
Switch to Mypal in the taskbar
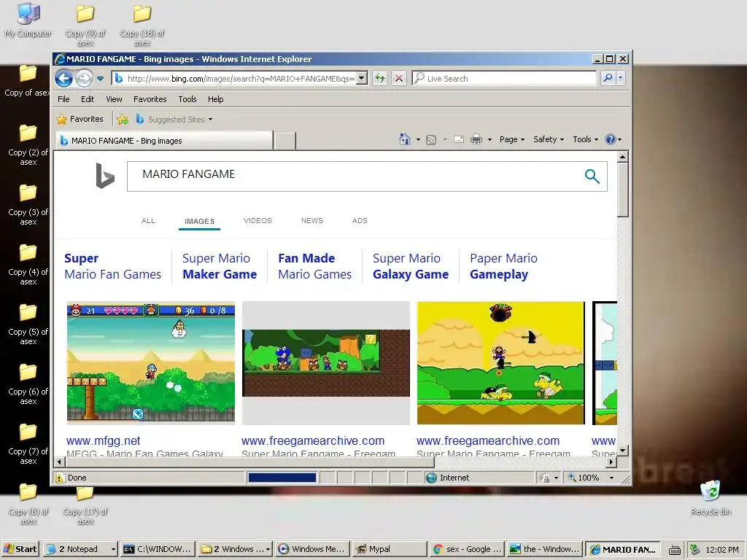point(390,549)
